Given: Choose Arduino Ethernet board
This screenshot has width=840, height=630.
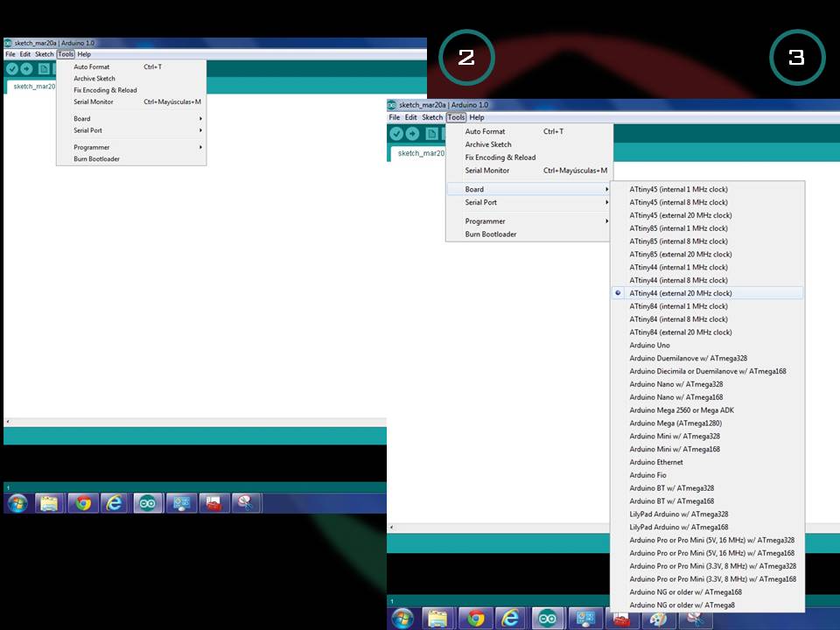Looking at the screenshot, I should tap(707, 462).
